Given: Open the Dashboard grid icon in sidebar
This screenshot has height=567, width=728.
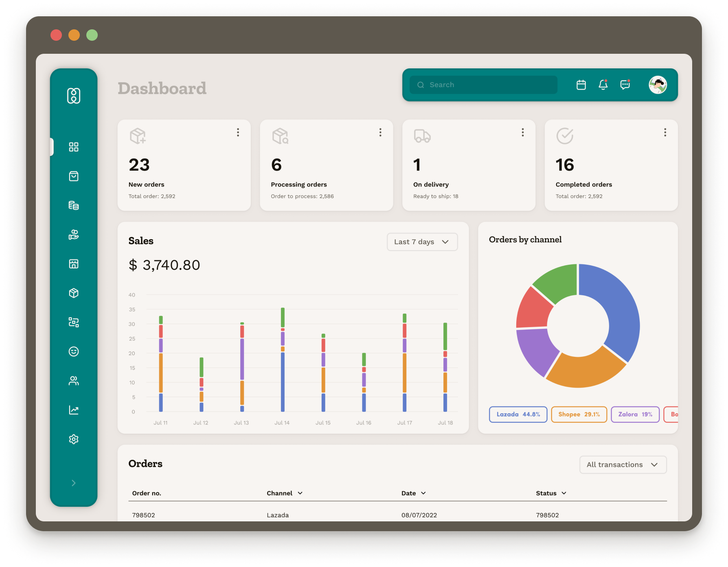Looking at the screenshot, I should tap(74, 147).
